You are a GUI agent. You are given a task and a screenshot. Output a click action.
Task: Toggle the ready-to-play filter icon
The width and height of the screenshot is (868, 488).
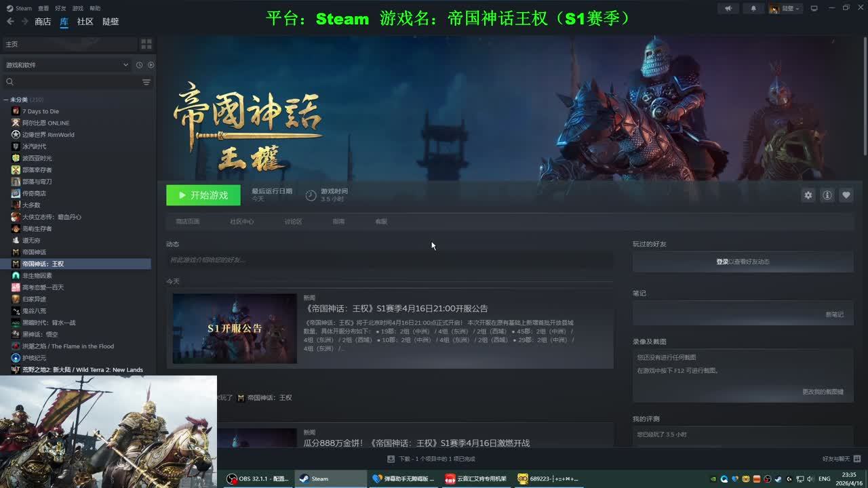(151, 65)
